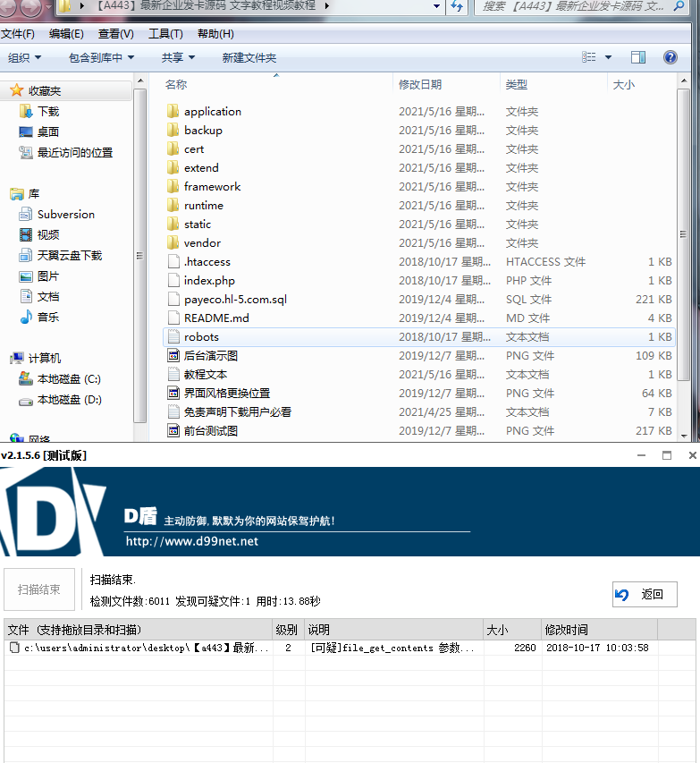Click the help question mark icon
This screenshot has height=763, width=700.
[670, 57]
